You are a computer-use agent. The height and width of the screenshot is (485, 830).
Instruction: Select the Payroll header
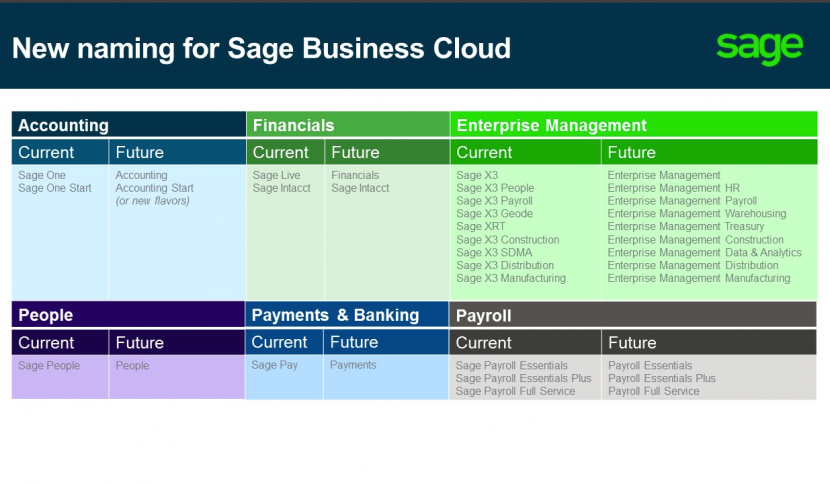pyautogui.click(x=633, y=315)
